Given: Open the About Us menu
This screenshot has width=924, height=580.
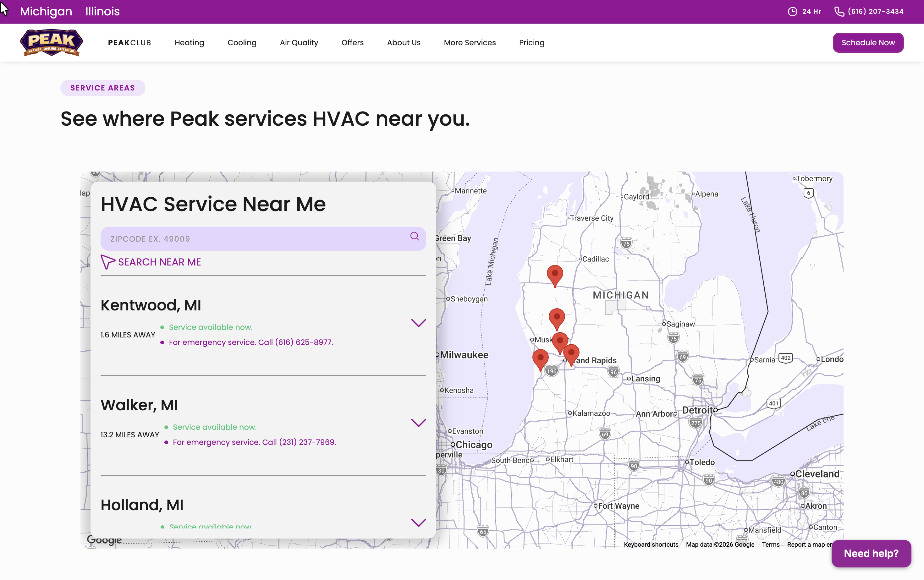Looking at the screenshot, I should pos(404,43).
